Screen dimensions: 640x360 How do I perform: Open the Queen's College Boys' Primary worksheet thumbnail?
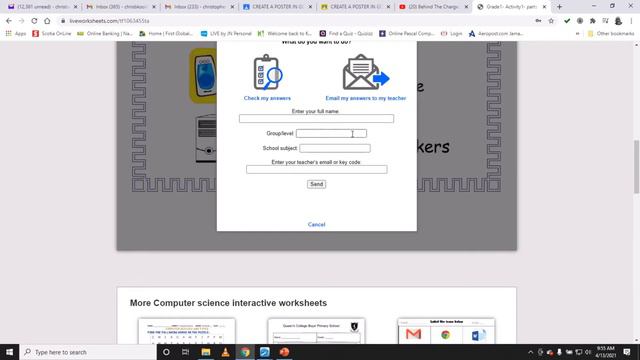[316, 331]
